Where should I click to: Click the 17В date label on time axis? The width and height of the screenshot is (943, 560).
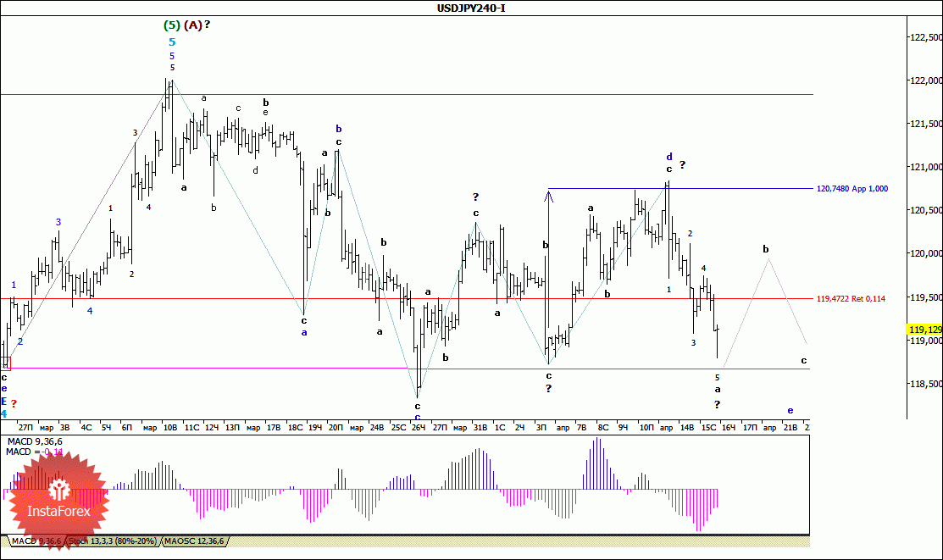click(274, 428)
